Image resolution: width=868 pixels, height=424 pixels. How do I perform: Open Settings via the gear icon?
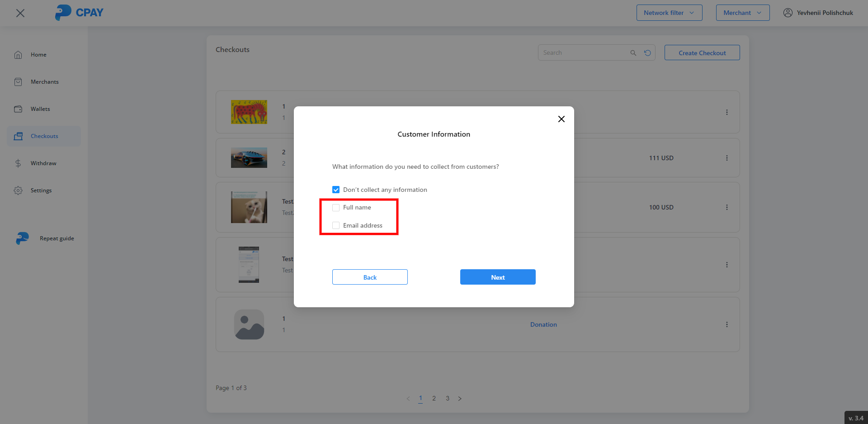(18, 191)
